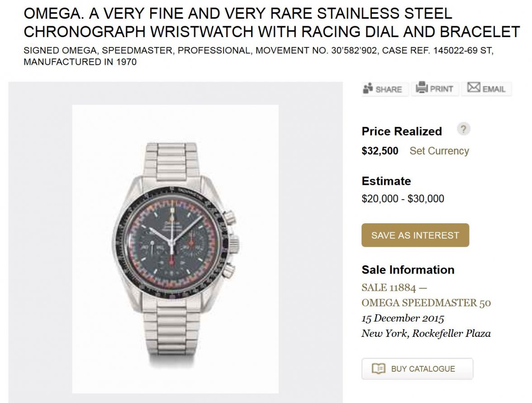This screenshot has width=532, height=403.
Task: Open the Set Currency option
Action: [x=439, y=151]
